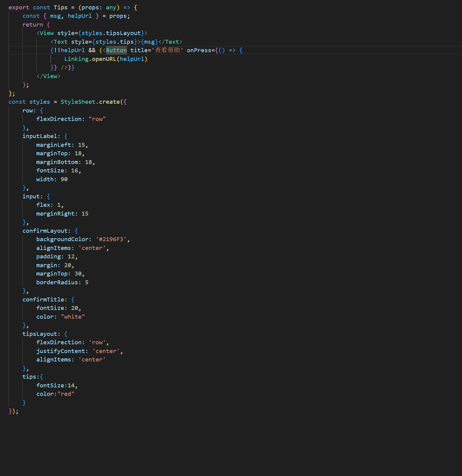Screen dimensions: 462x476
Task: Click the 'flex: 1' line
Action: [x=50, y=205]
